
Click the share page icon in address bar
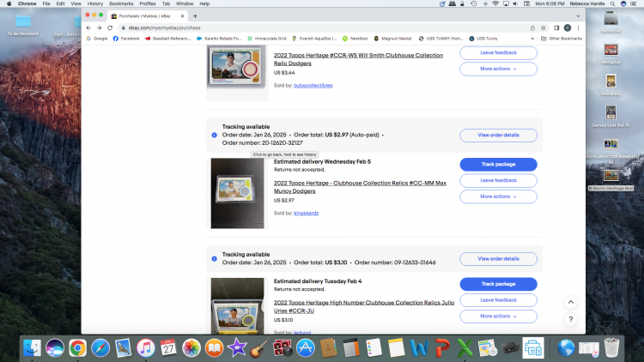(x=532, y=28)
